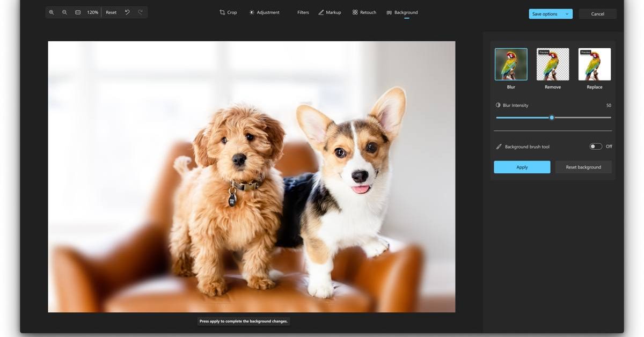
Task: Expand the Save options dropdown arrow
Action: click(x=567, y=14)
